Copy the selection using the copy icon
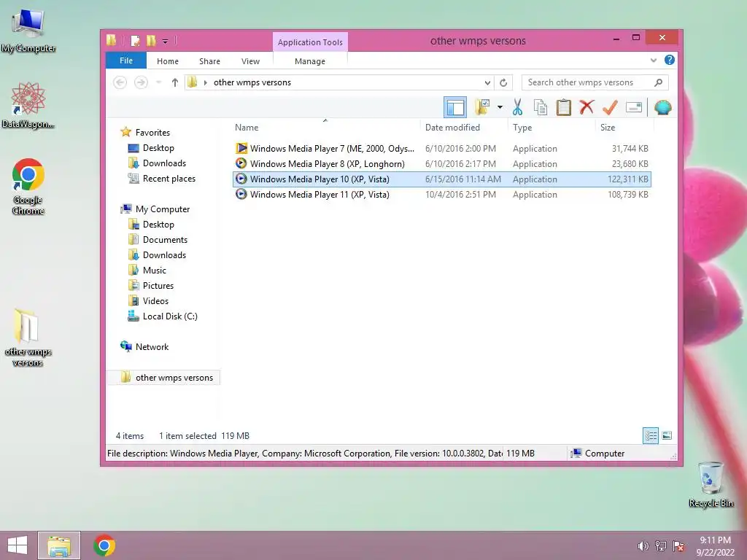747x560 pixels. coord(541,107)
